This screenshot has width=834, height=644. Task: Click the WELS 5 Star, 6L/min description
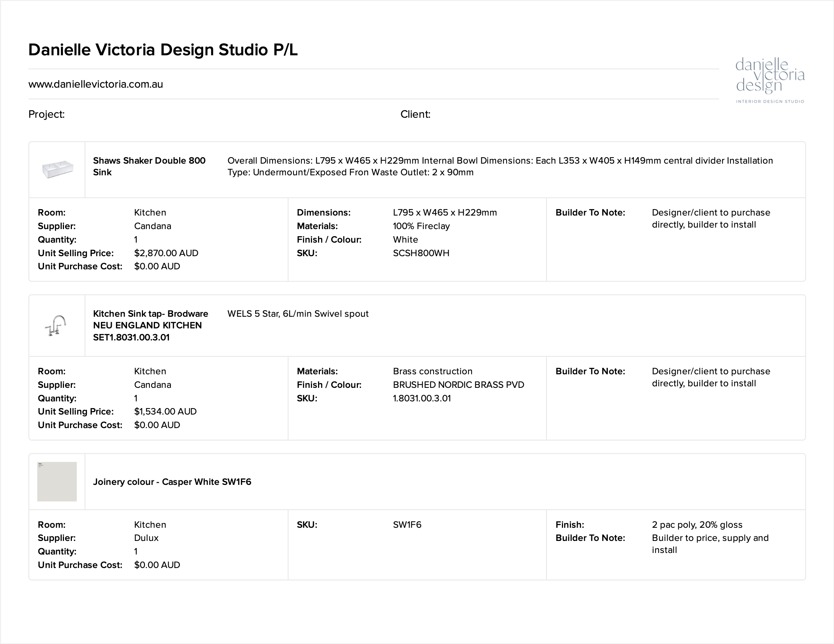click(x=298, y=314)
